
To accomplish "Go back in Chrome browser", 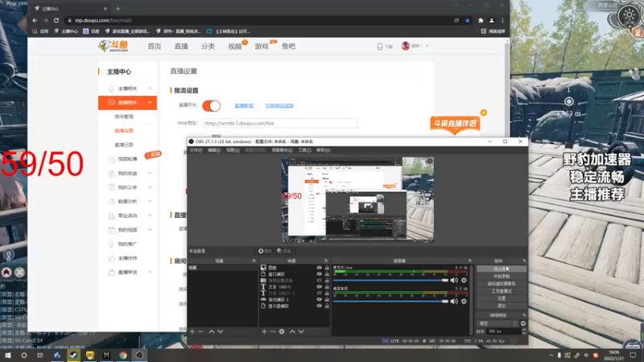I will tap(35, 20).
